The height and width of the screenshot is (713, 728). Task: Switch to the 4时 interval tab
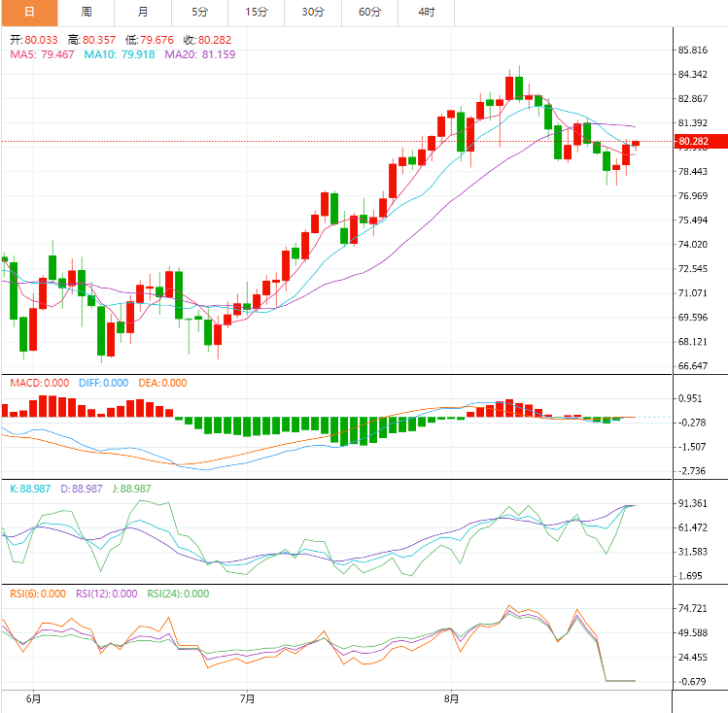[x=426, y=12]
